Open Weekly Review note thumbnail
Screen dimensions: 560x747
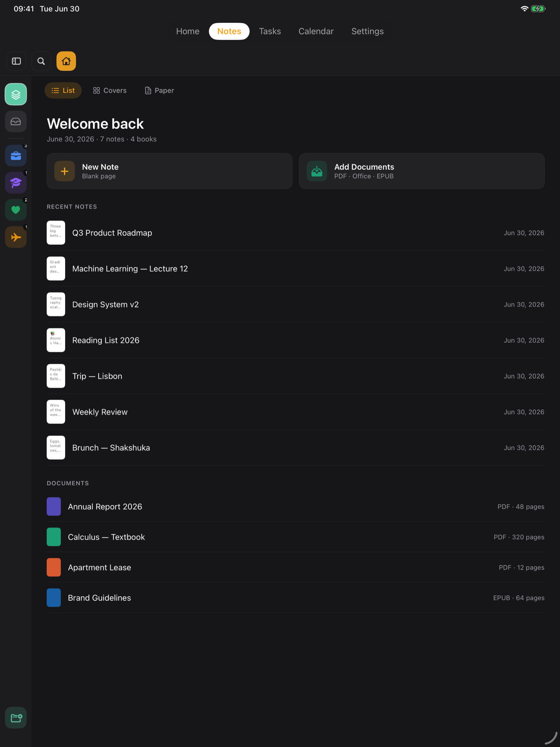(56, 412)
